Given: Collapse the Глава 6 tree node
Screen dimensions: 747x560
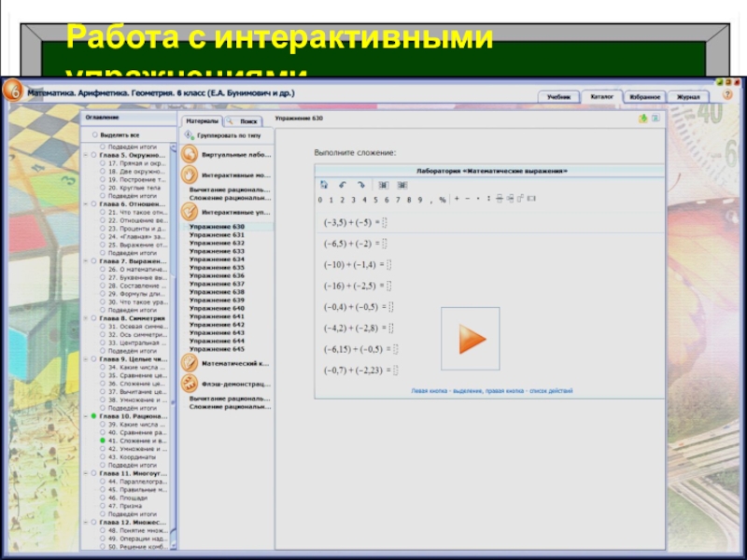Looking at the screenshot, I should click(86, 203).
